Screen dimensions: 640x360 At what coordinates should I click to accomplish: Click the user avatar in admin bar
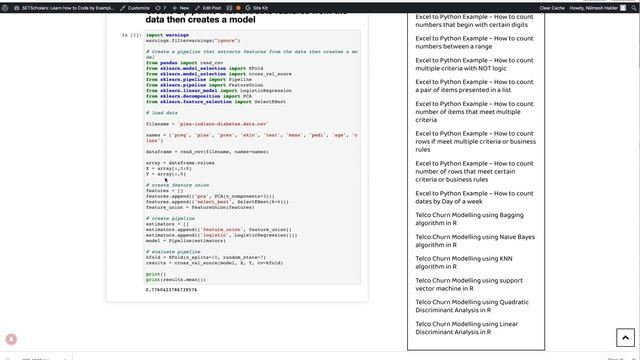[x=623, y=8]
